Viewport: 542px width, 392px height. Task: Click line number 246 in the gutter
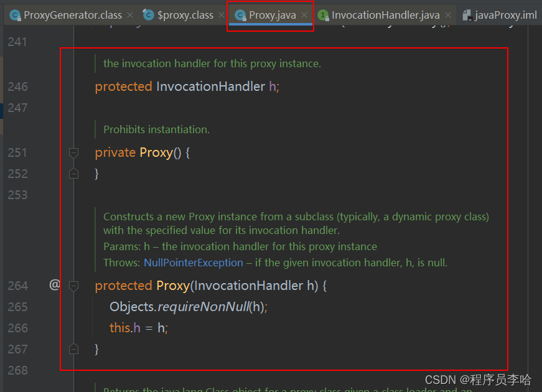coord(17,86)
